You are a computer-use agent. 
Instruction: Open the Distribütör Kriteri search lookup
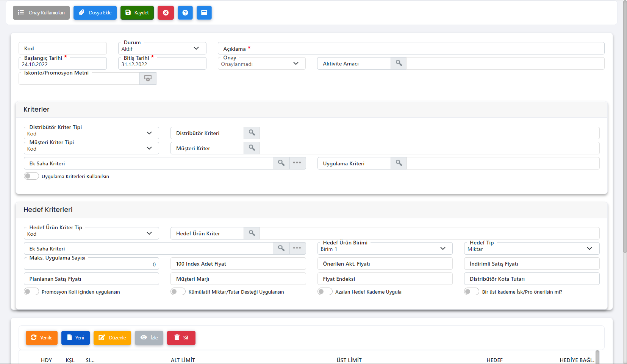click(x=252, y=133)
